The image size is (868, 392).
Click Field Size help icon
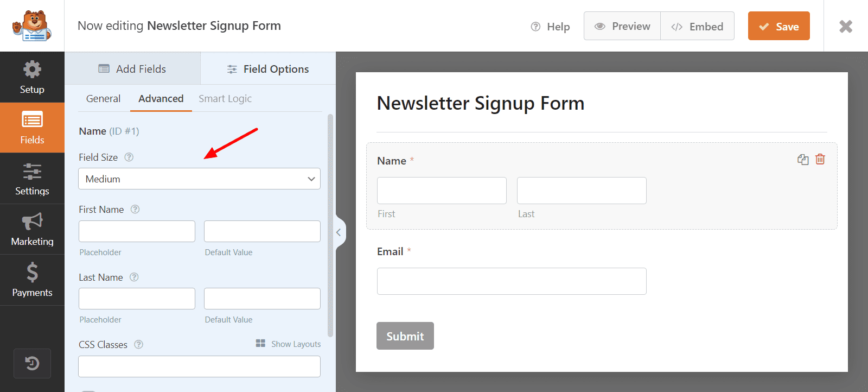click(129, 157)
